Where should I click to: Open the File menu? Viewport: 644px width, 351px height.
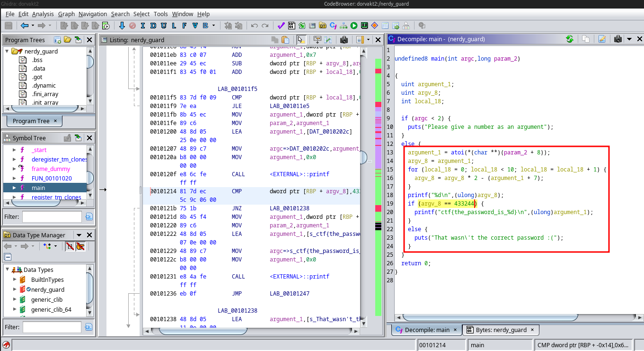point(10,14)
